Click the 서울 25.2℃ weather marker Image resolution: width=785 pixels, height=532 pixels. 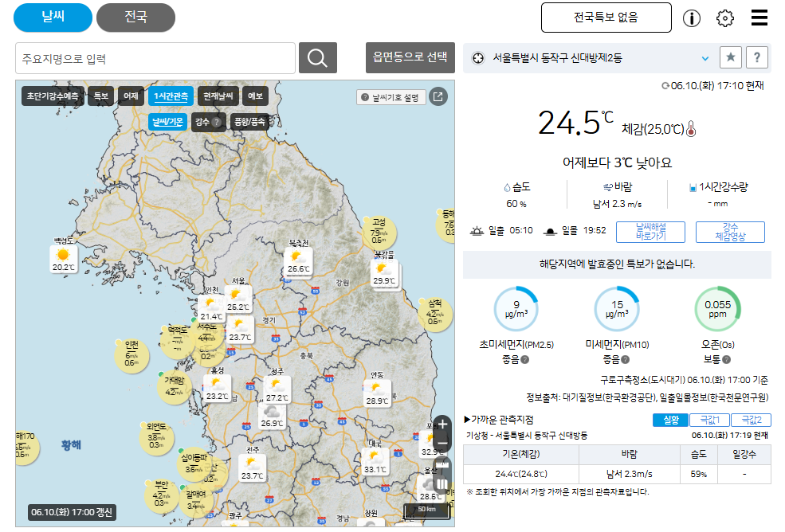click(x=237, y=299)
